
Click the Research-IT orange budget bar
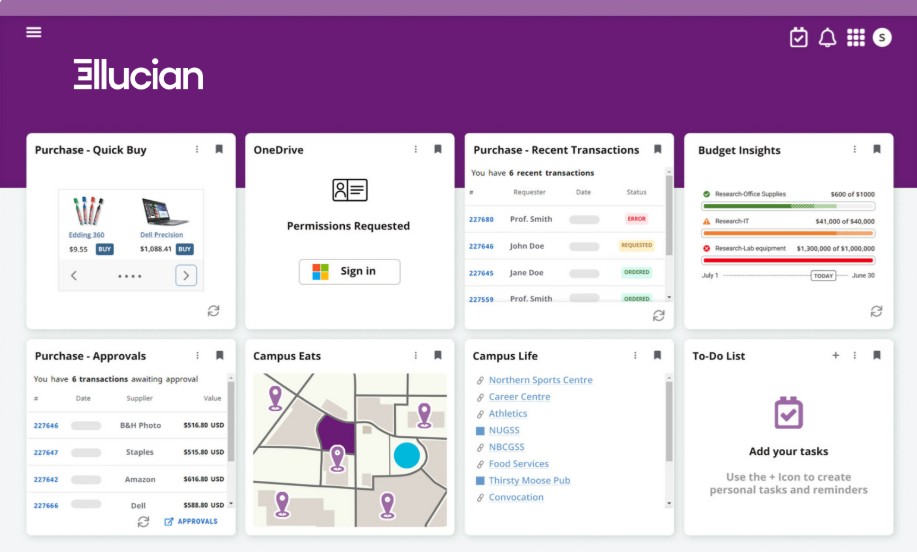pos(788,233)
